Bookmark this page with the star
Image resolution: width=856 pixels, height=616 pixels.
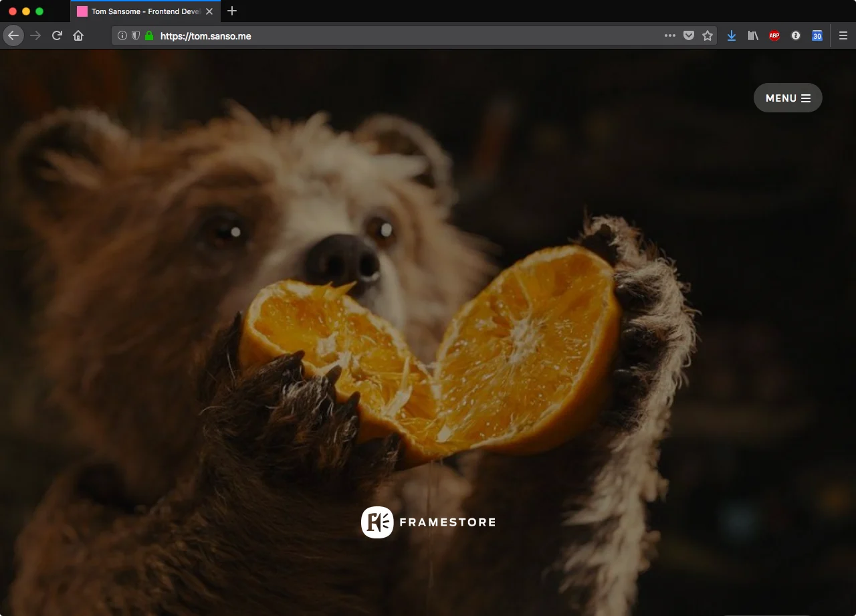(708, 35)
